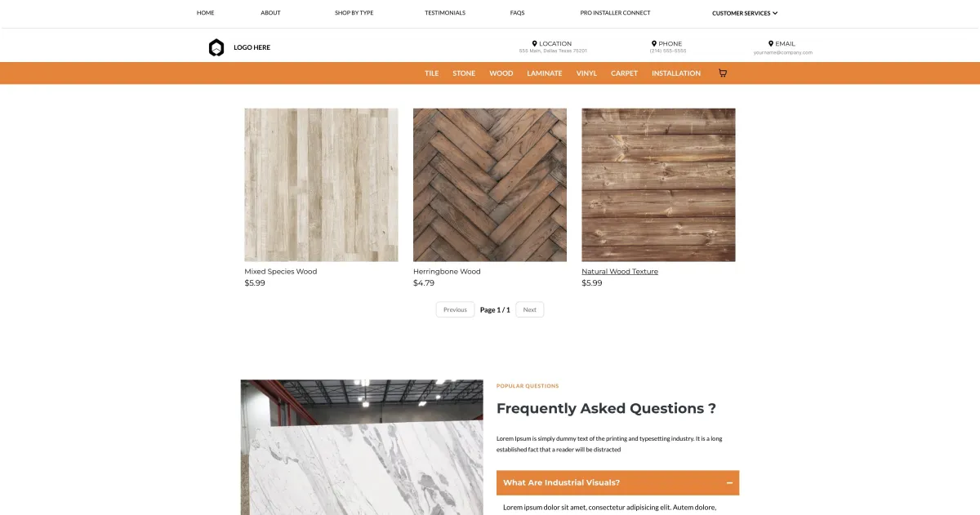Click the Location pin icon
The image size is (980, 515).
click(534, 44)
